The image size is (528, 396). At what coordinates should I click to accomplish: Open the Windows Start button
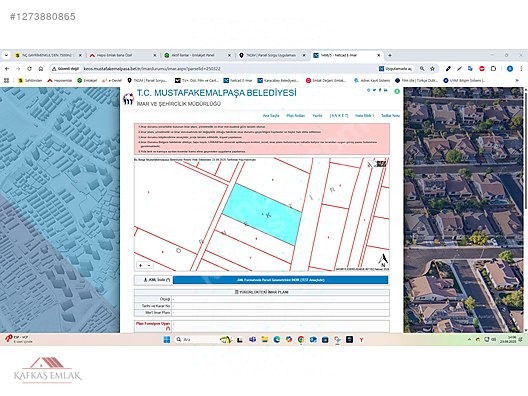(x=167, y=340)
